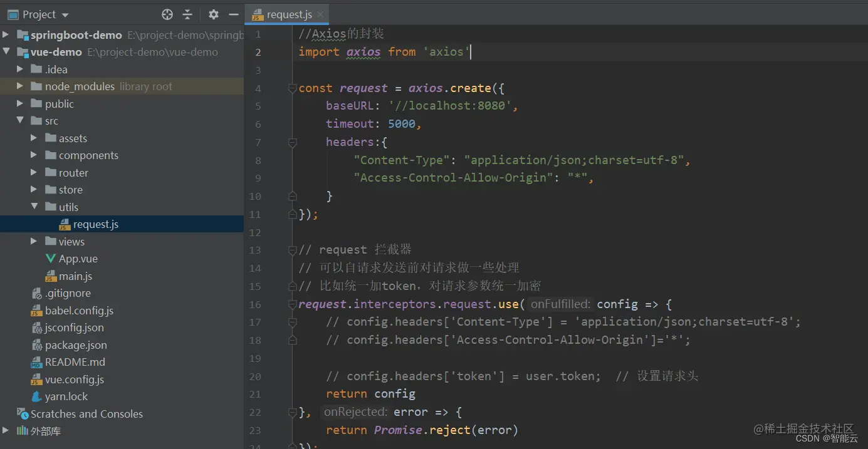The width and height of the screenshot is (868, 449).
Task: Click the assets folder icon
Action: pyautogui.click(x=50, y=138)
